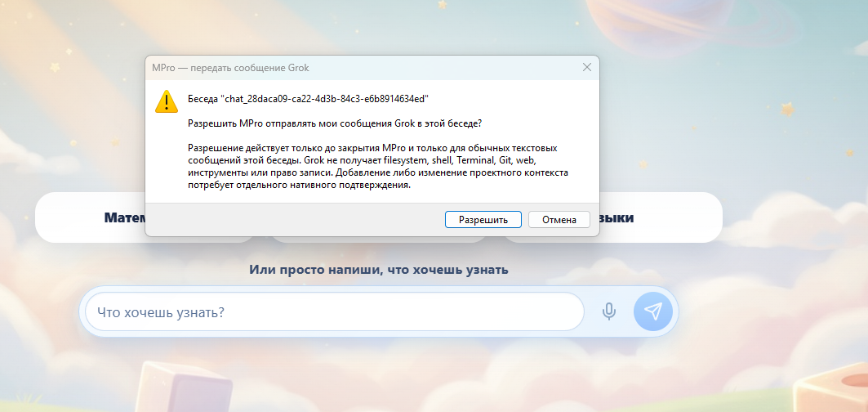
Task: Click the microphone voice input icon
Action: click(609, 311)
